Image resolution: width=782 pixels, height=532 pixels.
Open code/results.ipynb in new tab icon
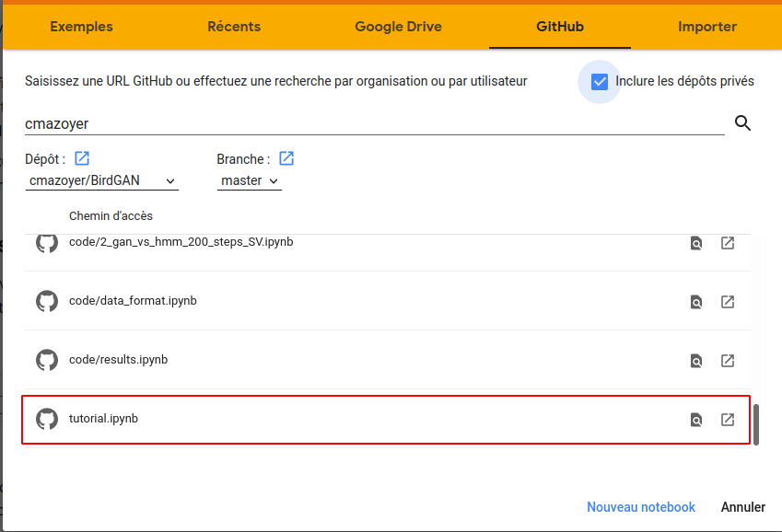[x=728, y=361]
